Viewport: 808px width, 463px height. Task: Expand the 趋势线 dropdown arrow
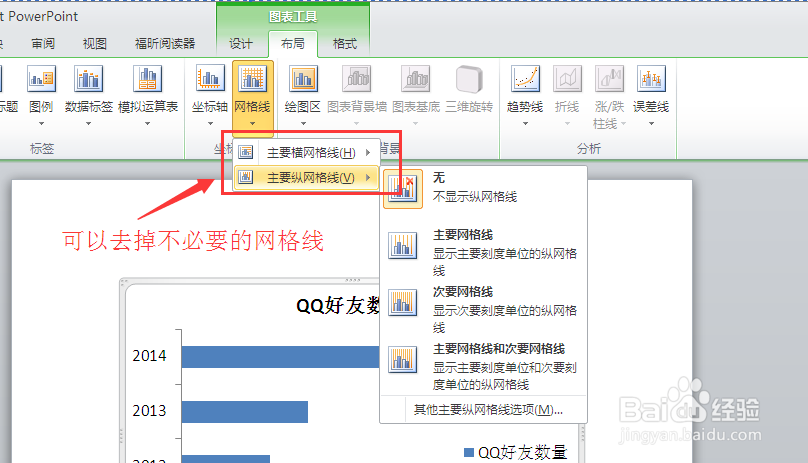pyautogui.click(x=525, y=123)
